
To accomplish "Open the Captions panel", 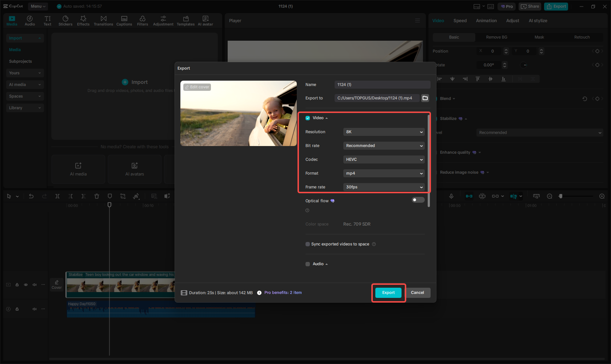I will pyautogui.click(x=124, y=20).
